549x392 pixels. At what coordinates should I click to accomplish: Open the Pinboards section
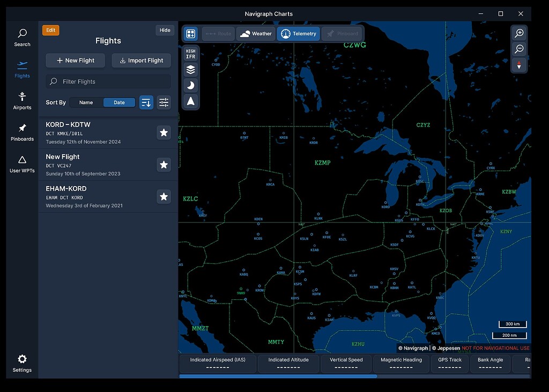(21, 132)
